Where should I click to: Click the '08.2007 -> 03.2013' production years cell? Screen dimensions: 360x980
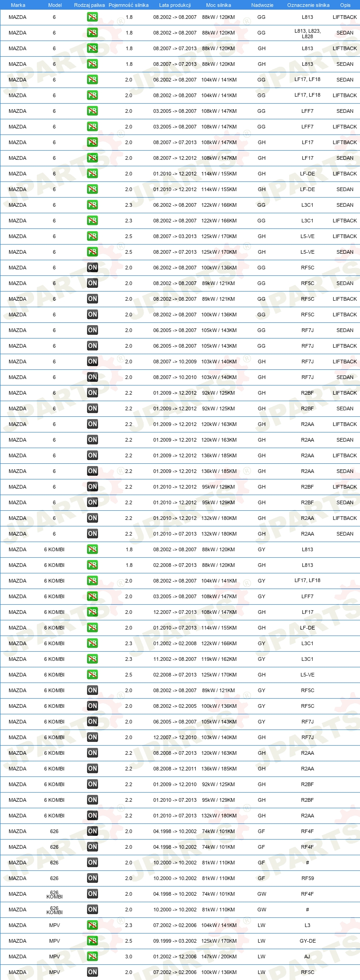[175, 236]
